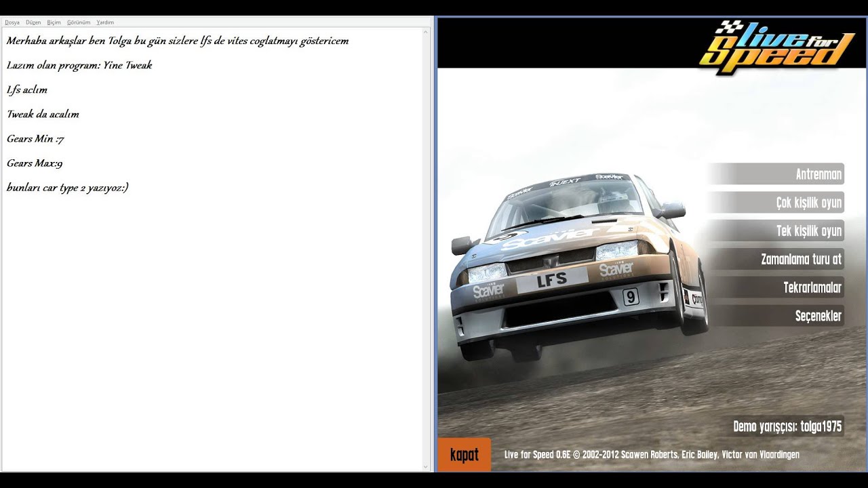Click the Live for Speed 0.6E copyright text
This screenshot has height=488, width=868.
652,455
